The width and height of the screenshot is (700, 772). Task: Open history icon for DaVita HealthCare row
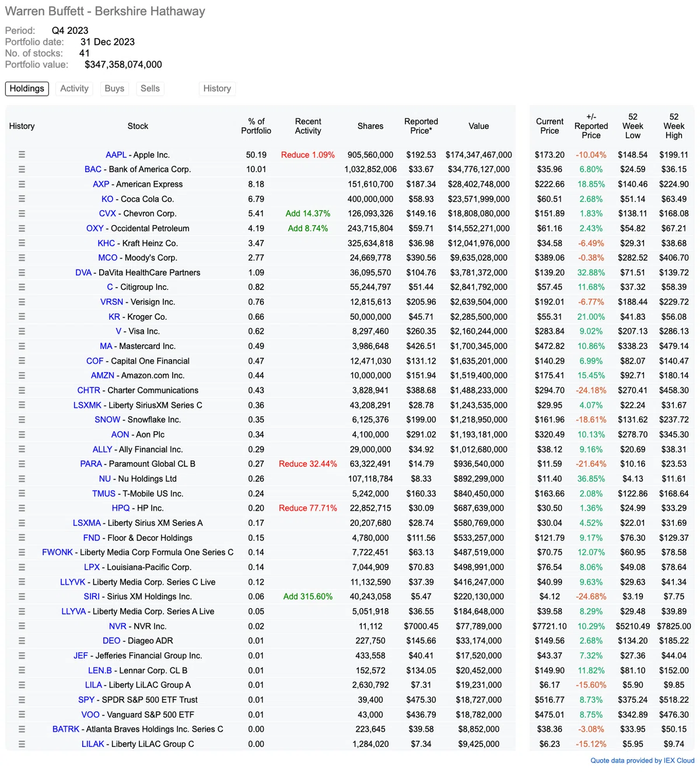coord(22,273)
